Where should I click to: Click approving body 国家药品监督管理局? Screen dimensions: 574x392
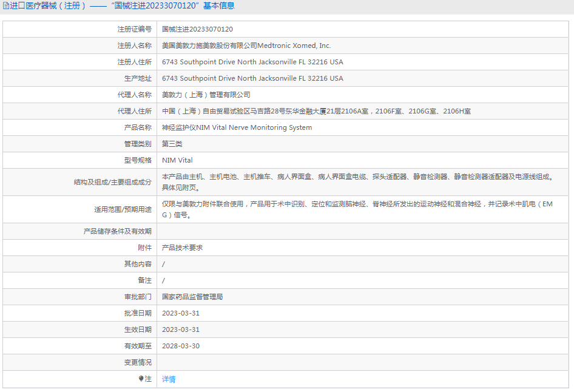click(192, 297)
